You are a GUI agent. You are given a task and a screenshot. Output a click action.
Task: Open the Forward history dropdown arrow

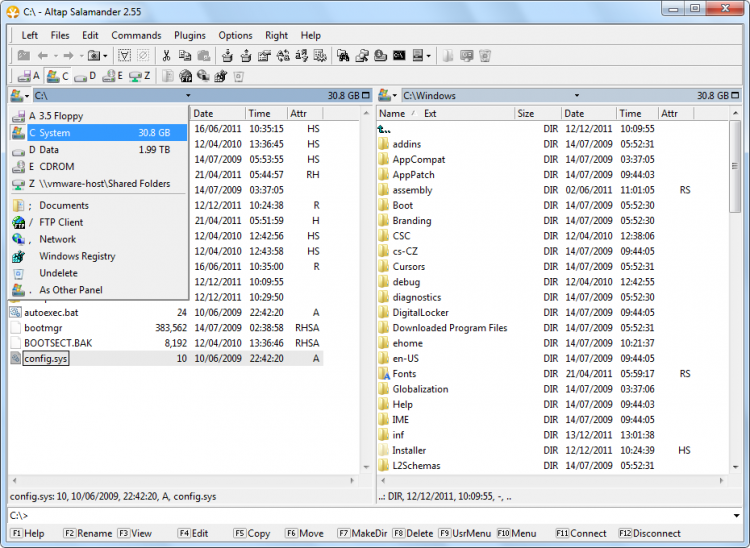(x=81, y=56)
